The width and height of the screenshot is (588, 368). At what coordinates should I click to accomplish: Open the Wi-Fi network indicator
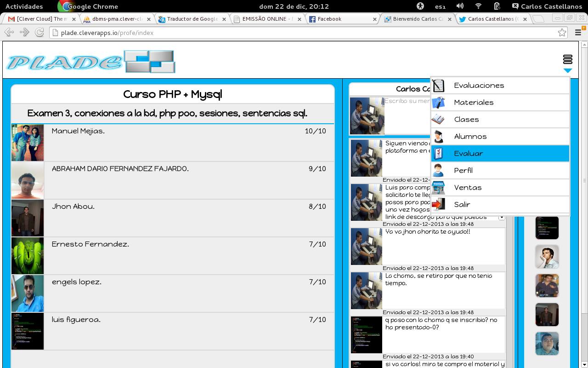478,6
